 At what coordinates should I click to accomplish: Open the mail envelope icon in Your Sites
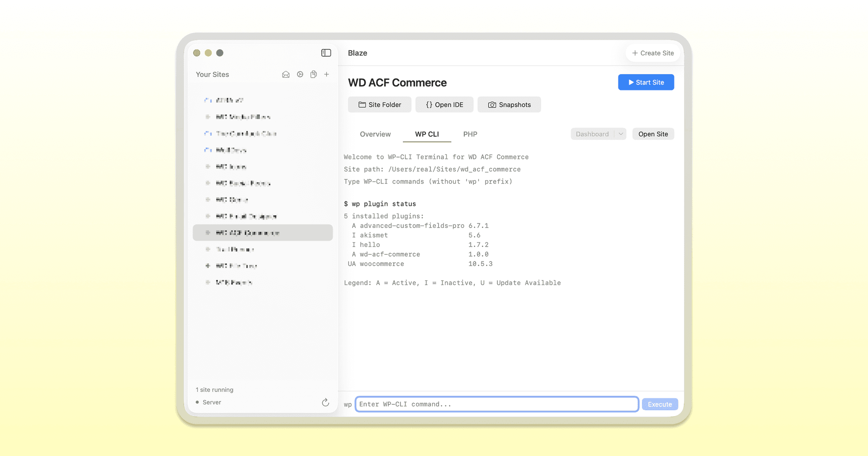point(286,75)
